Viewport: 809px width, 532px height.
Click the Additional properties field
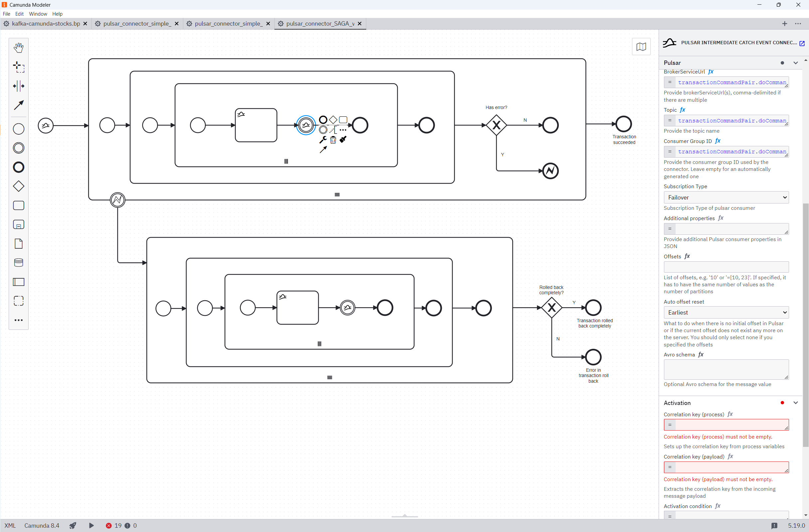pyautogui.click(x=726, y=229)
